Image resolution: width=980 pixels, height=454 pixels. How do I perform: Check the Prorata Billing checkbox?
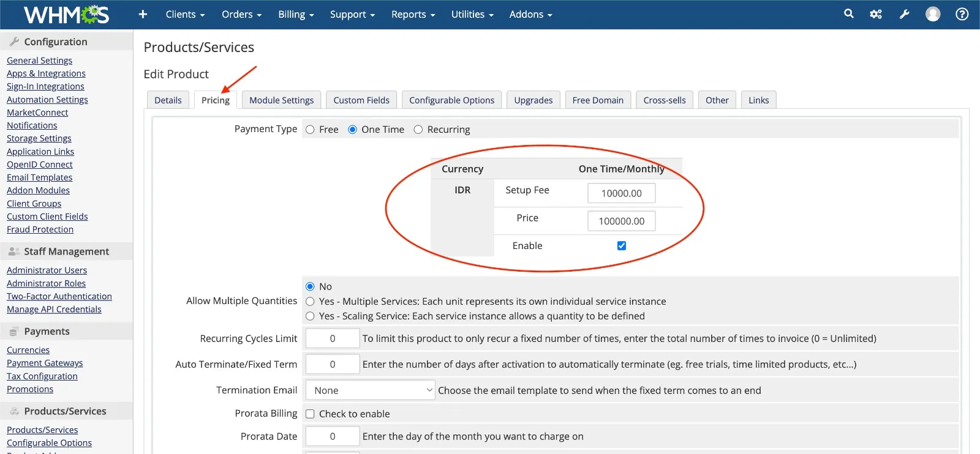click(310, 414)
